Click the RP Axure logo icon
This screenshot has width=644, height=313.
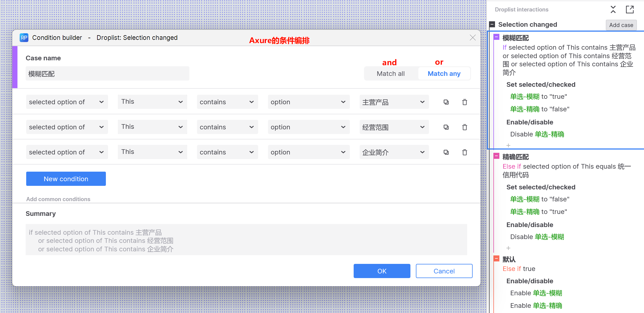pyautogui.click(x=24, y=38)
